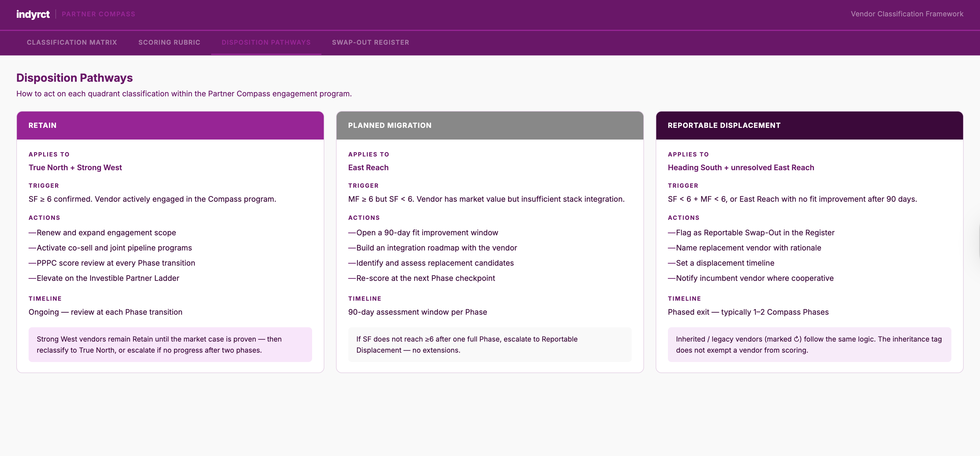Click the Strong West vendors note box

point(170,344)
